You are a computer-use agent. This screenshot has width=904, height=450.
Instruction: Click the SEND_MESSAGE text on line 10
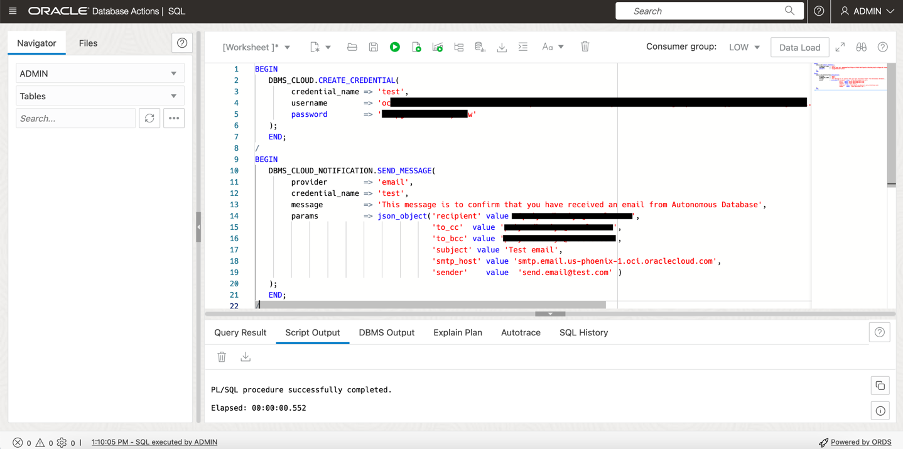[x=404, y=171]
